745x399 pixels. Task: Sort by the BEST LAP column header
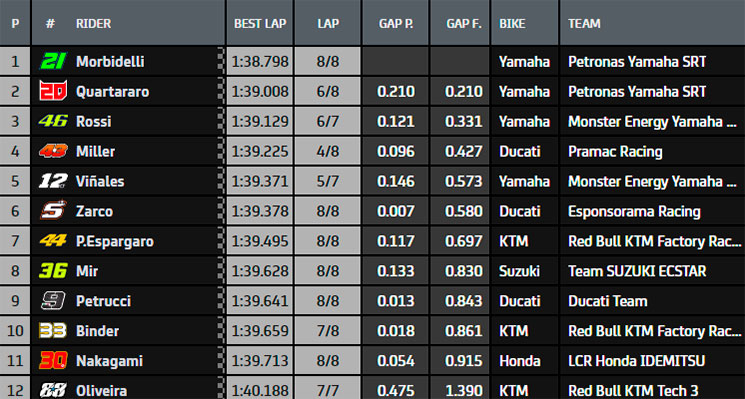[x=260, y=23]
